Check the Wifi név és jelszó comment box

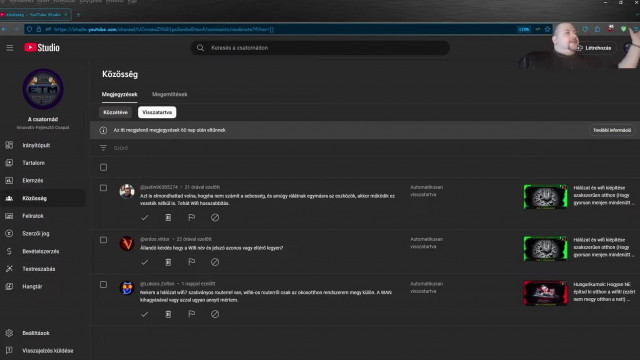[x=103, y=240]
